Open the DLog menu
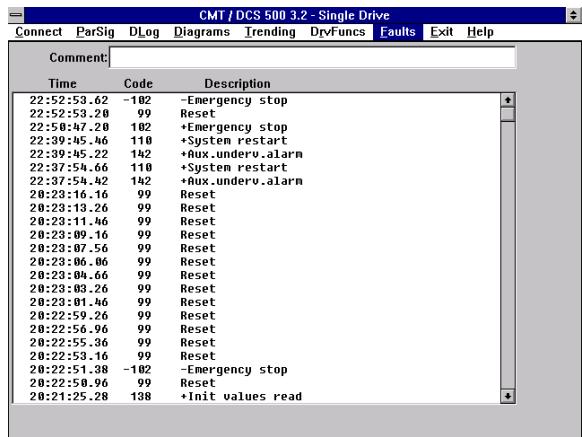Screen dimensions: 582x437 (x=144, y=32)
